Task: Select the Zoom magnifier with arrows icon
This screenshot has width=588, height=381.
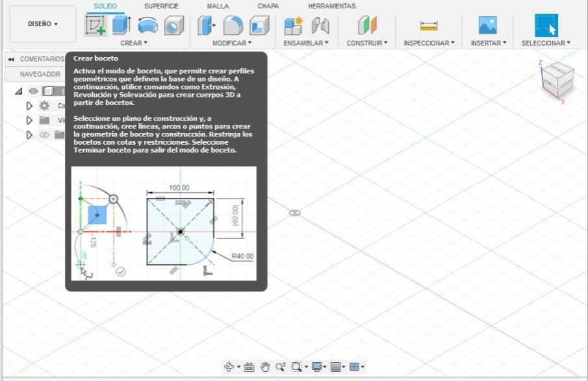Action: click(x=281, y=367)
